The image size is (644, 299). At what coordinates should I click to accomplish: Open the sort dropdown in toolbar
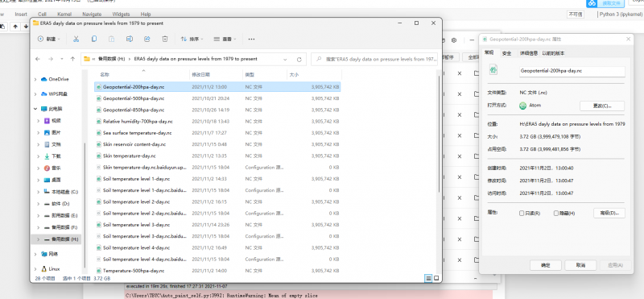click(192, 39)
